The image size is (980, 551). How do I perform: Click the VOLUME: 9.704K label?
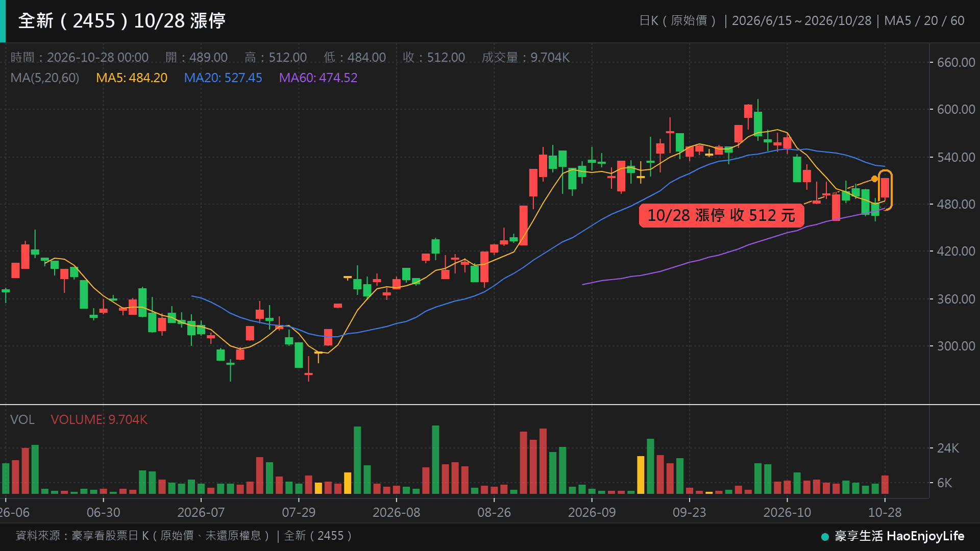[99, 419]
